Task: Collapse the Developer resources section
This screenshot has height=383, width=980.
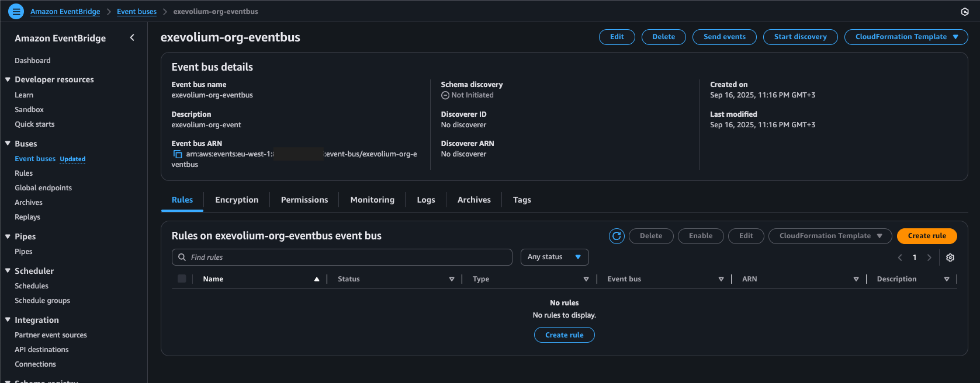Action: click(8, 79)
